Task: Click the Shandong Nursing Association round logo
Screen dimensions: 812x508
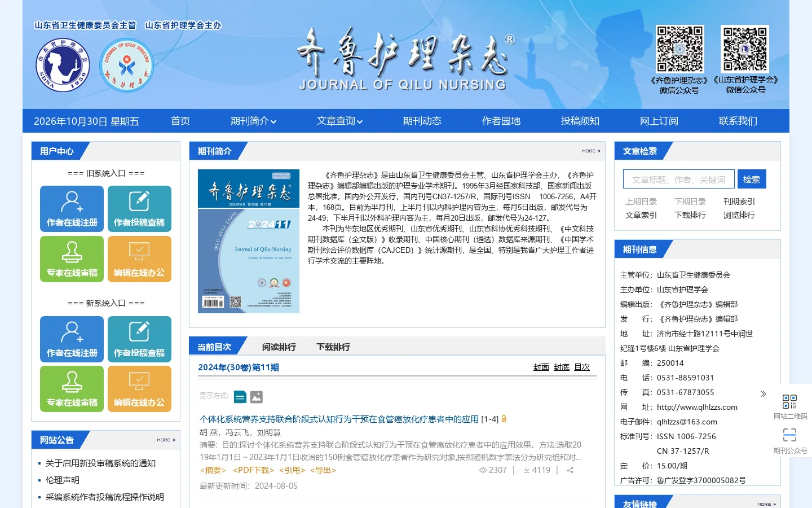Action: coord(63,65)
